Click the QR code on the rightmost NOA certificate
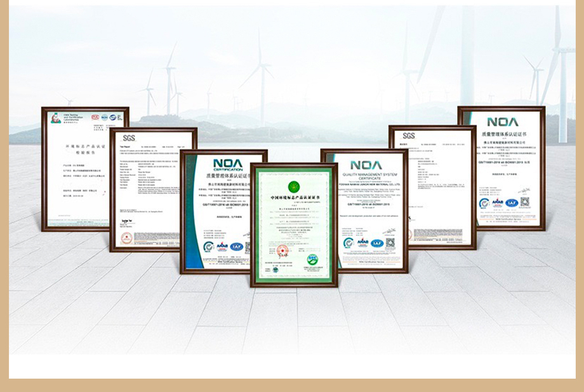 (x=524, y=202)
